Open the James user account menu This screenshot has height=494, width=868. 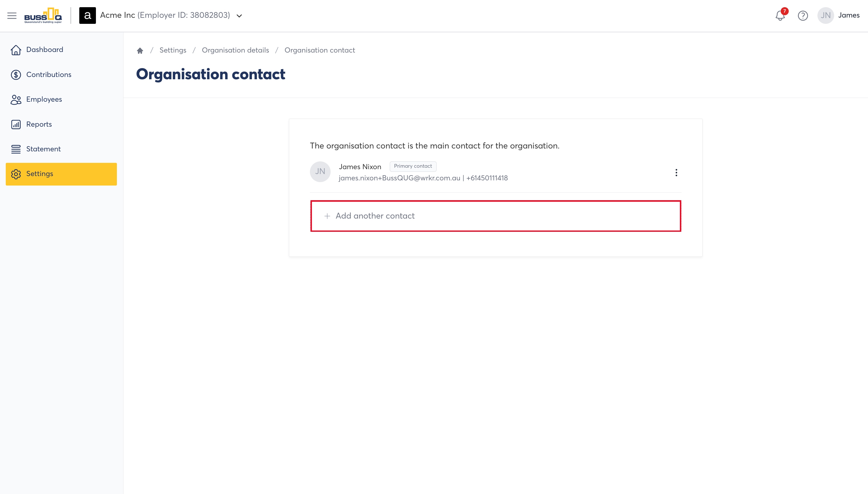click(849, 15)
